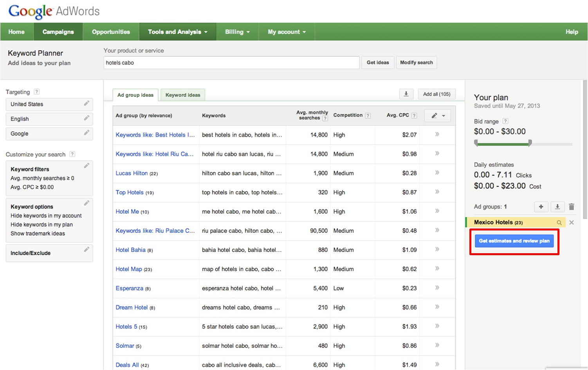Edit the Include/Exclude pencil icon
The image size is (588, 370).
pos(87,250)
